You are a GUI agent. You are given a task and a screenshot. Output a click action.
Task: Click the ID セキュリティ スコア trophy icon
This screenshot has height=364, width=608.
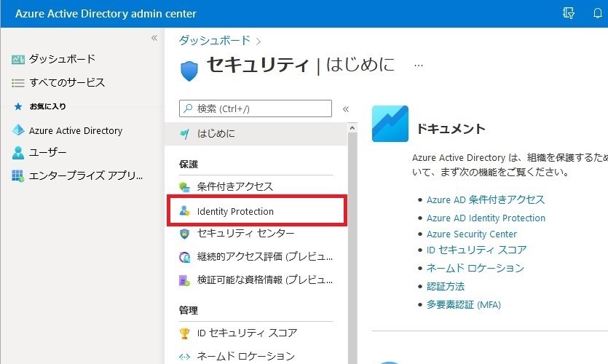tap(184, 333)
